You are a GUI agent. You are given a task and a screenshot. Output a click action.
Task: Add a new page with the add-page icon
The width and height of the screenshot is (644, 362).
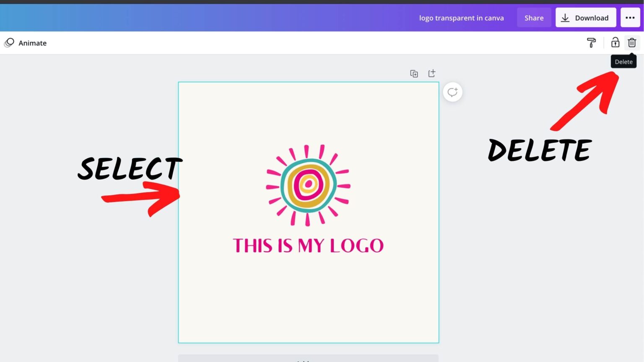point(431,73)
